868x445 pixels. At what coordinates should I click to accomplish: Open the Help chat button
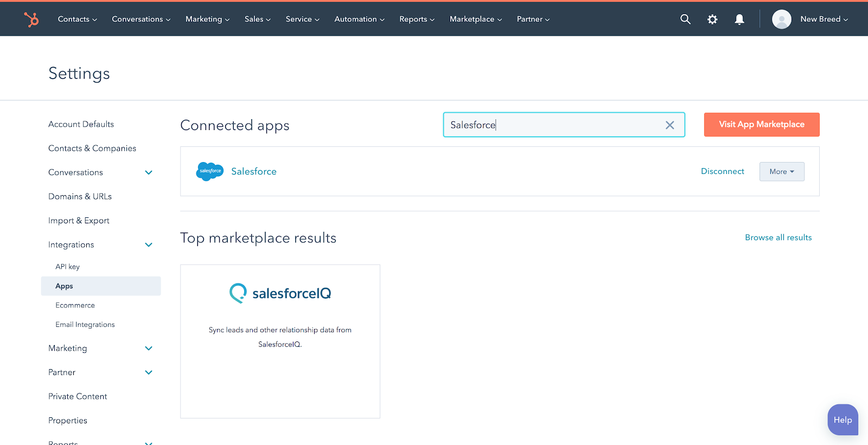(843, 420)
